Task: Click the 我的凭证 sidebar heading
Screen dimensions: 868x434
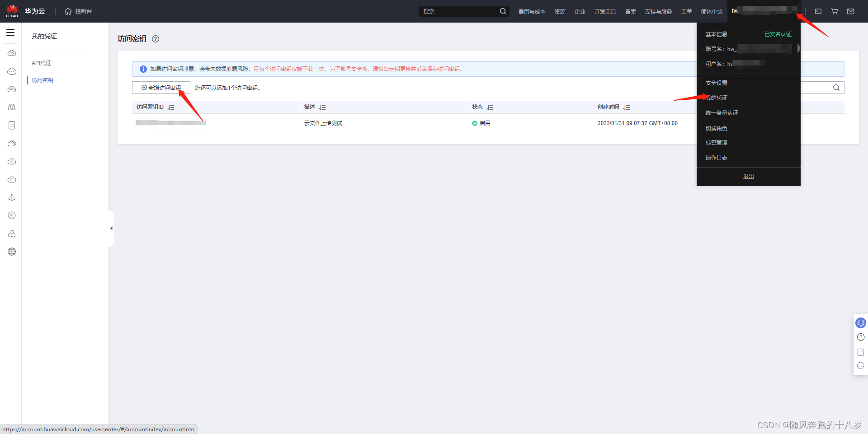Action: [x=44, y=36]
